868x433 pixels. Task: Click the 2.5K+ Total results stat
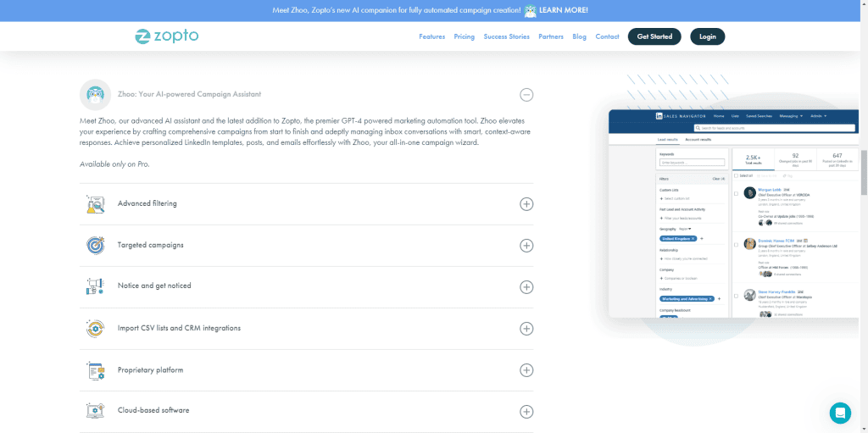754,159
